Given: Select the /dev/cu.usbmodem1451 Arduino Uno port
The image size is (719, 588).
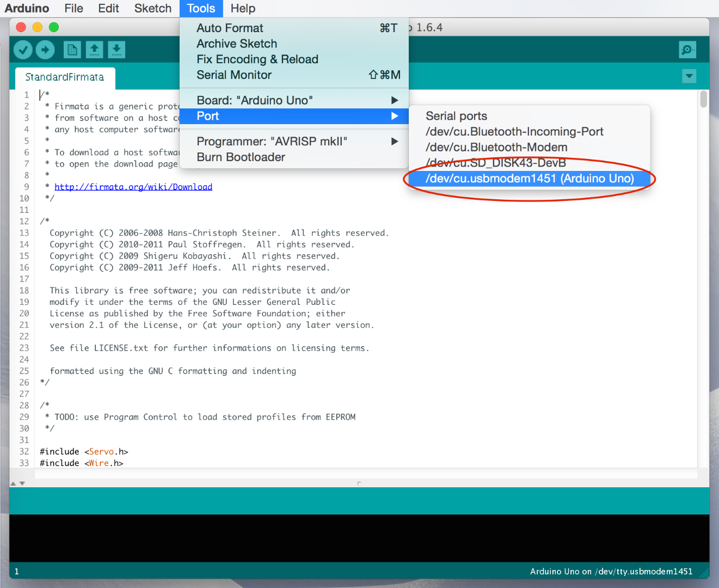Looking at the screenshot, I should pos(529,179).
